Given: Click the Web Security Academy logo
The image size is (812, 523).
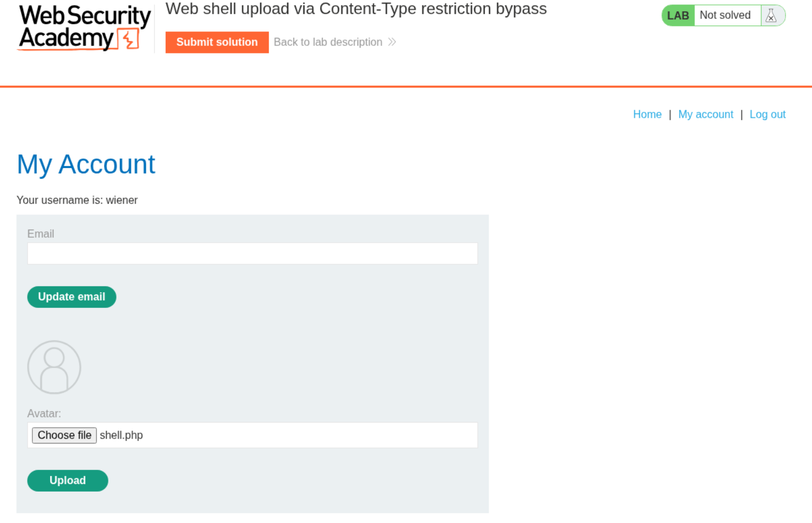Looking at the screenshot, I should click(x=84, y=28).
